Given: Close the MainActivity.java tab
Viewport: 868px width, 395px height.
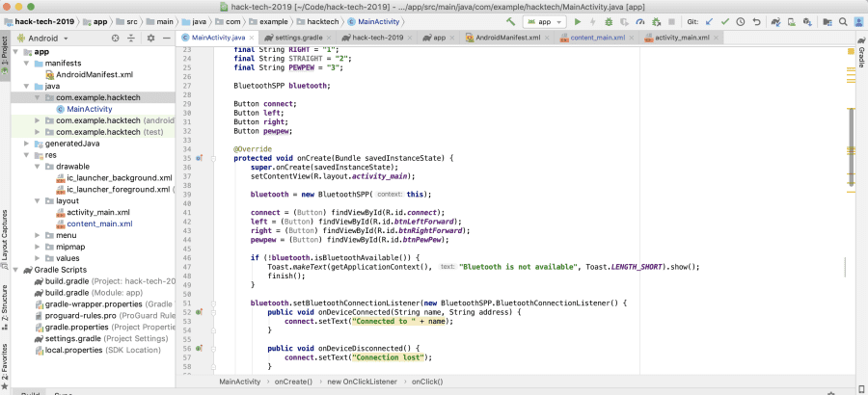Looking at the screenshot, I should click(252, 39).
